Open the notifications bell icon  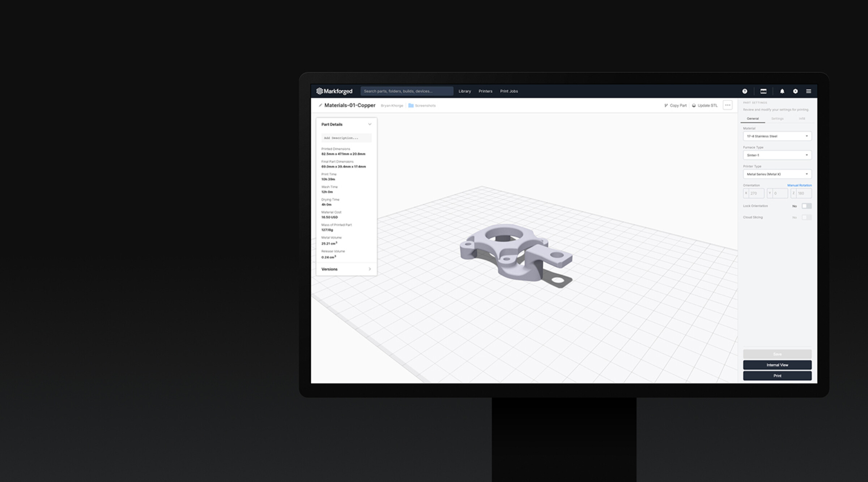[x=782, y=91]
